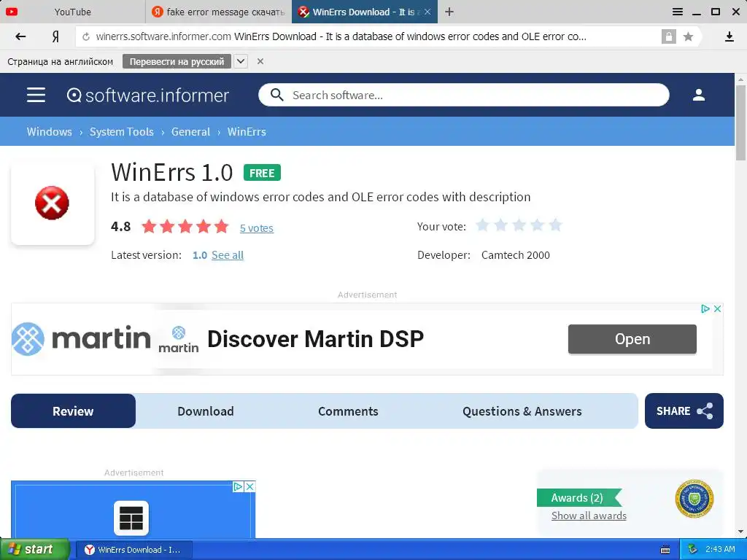Open the 5 votes link

[256, 228]
